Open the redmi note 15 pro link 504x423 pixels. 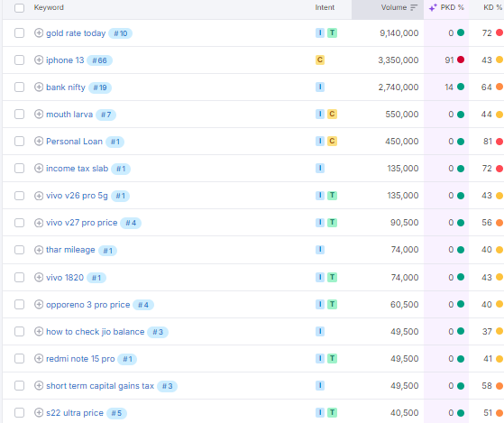click(x=80, y=359)
